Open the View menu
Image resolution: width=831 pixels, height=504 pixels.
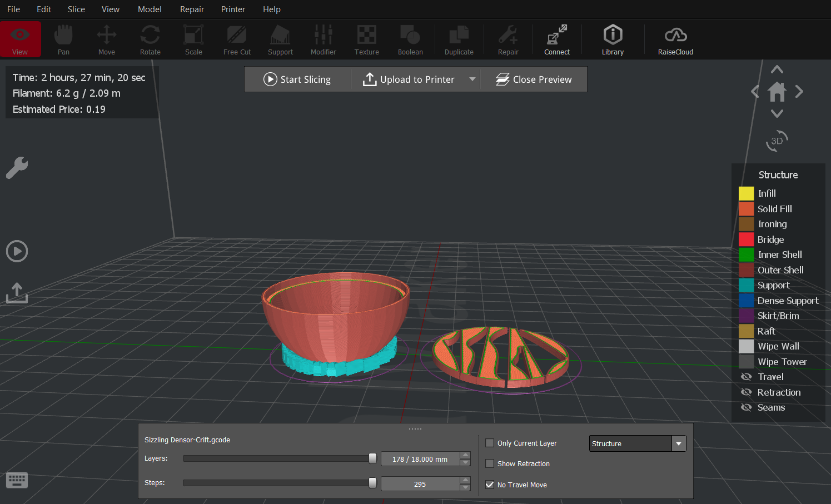tap(111, 9)
